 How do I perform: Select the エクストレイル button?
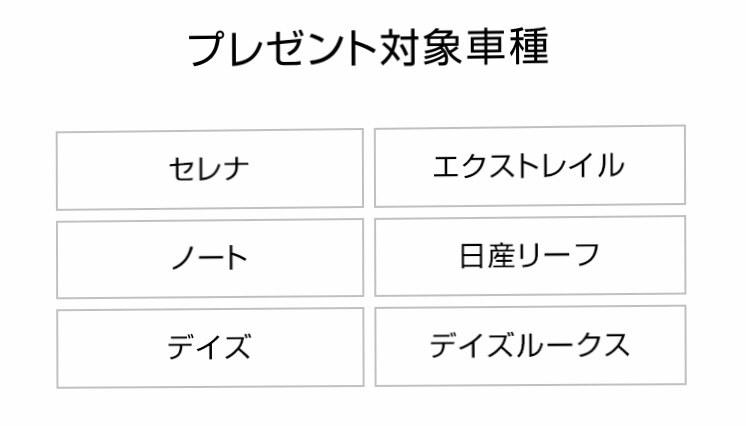click(530, 166)
